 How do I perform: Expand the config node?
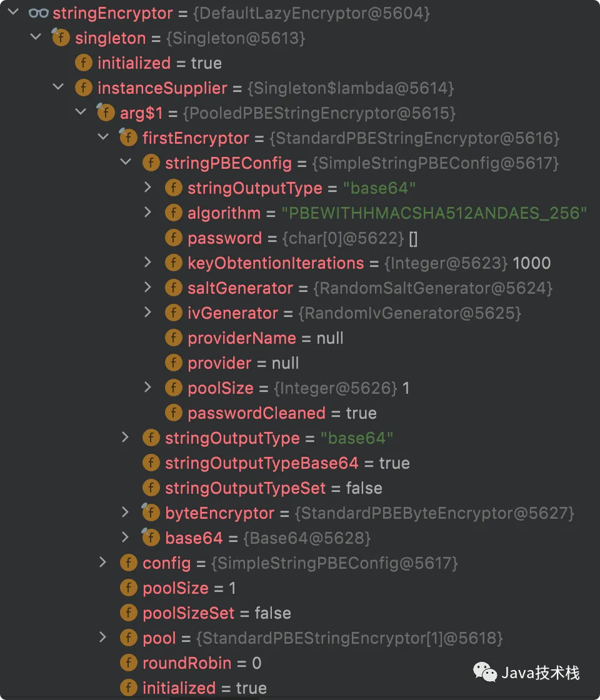coord(103,562)
